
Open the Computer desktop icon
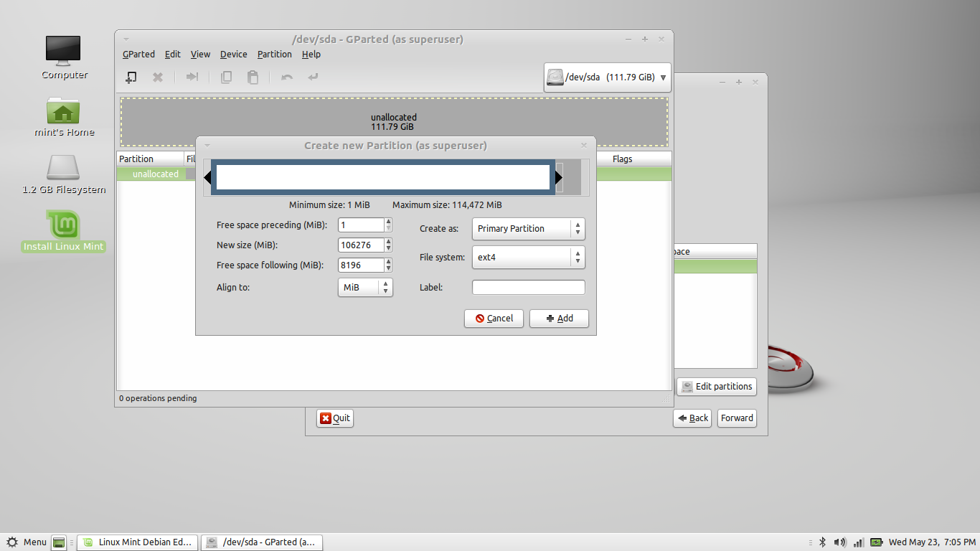[64, 57]
